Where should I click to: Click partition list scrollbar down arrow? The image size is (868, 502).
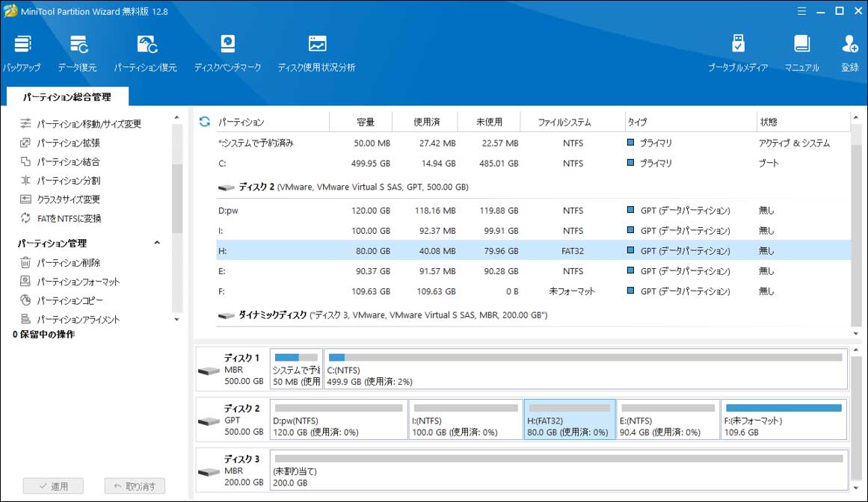click(x=856, y=333)
